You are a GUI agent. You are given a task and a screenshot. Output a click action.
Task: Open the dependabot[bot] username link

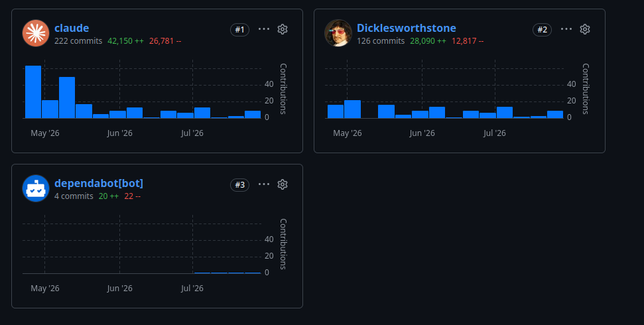pyautogui.click(x=99, y=183)
